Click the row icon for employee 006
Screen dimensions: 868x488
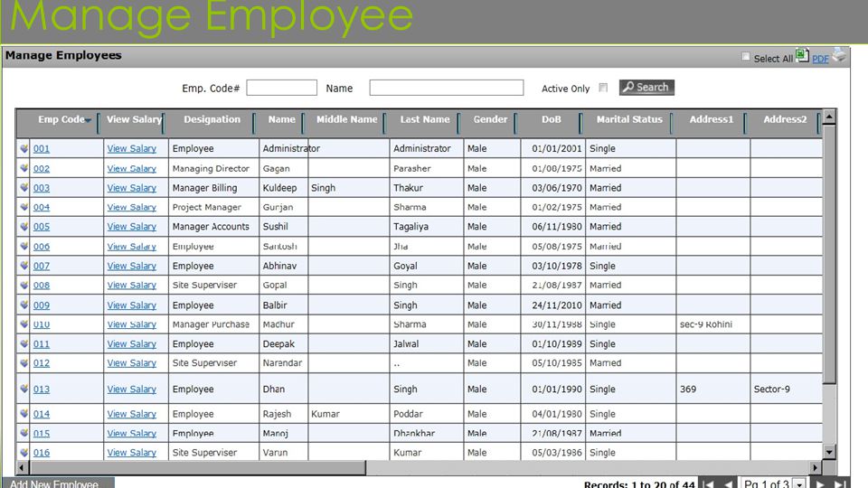(24, 246)
